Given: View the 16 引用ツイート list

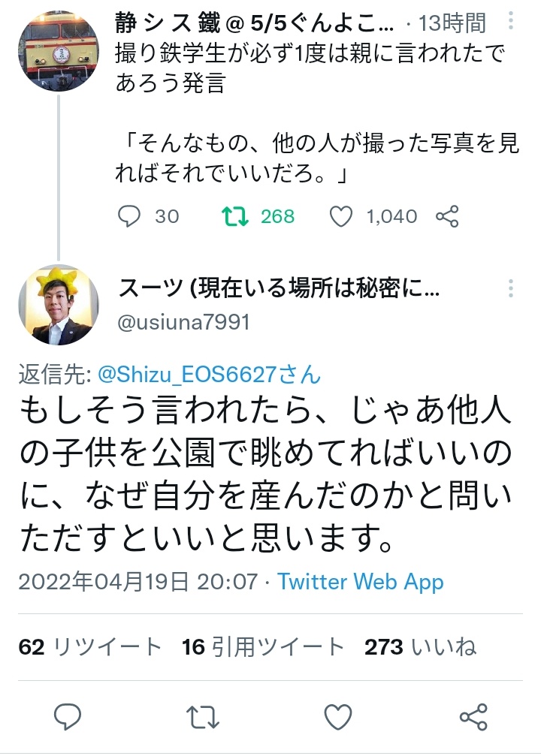Looking at the screenshot, I should click(263, 647).
